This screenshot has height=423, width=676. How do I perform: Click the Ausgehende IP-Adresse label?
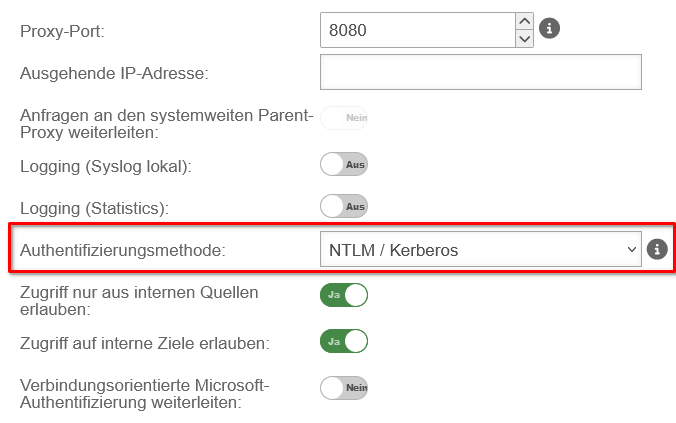(114, 73)
